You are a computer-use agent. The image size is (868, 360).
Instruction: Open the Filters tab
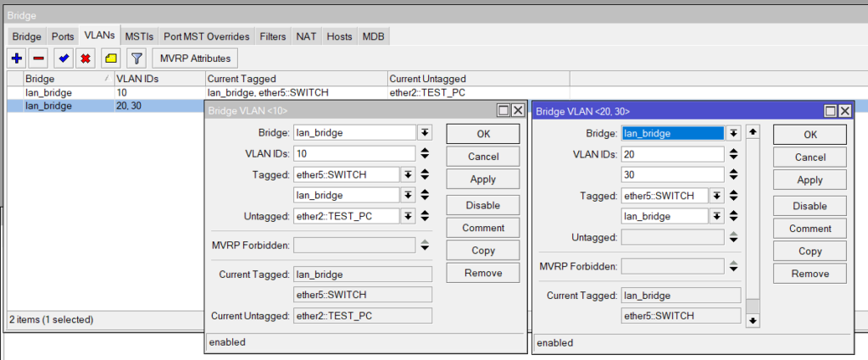click(273, 36)
